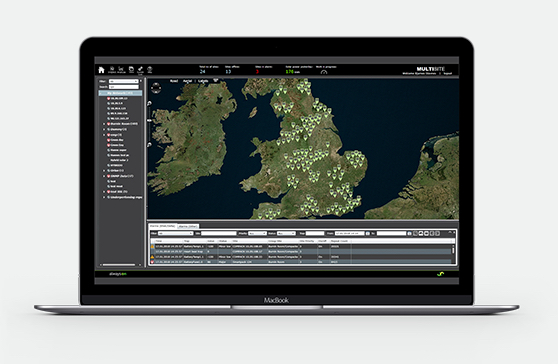Viewport: 558px width, 364px height.
Task: Select the Aerial map view
Action: (187, 81)
